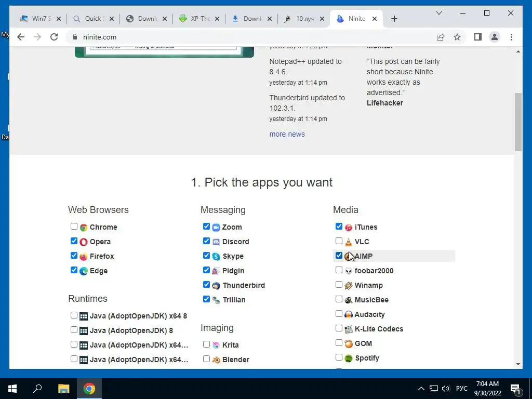Screen dimensions: 532x399
Task: Click the Audacity headphones icon
Action: point(349,314)
